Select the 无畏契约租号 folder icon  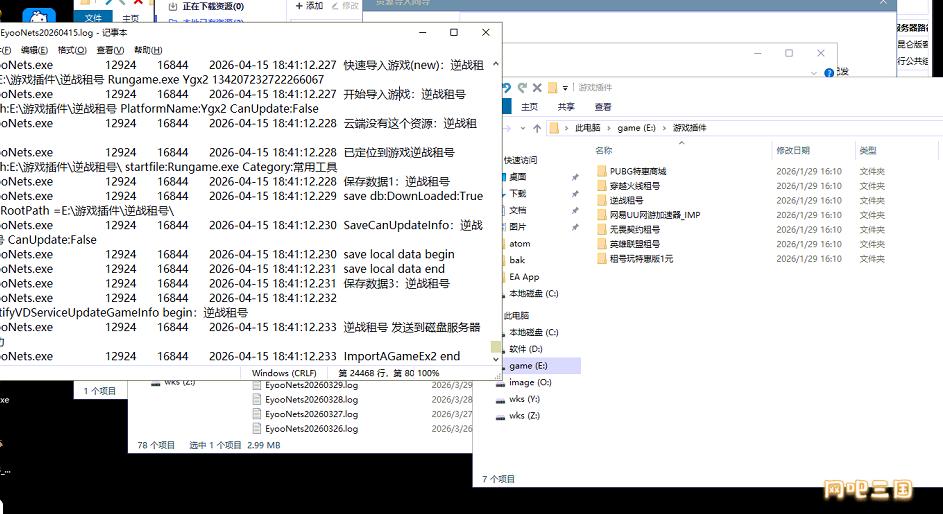click(x=601, y=229)
